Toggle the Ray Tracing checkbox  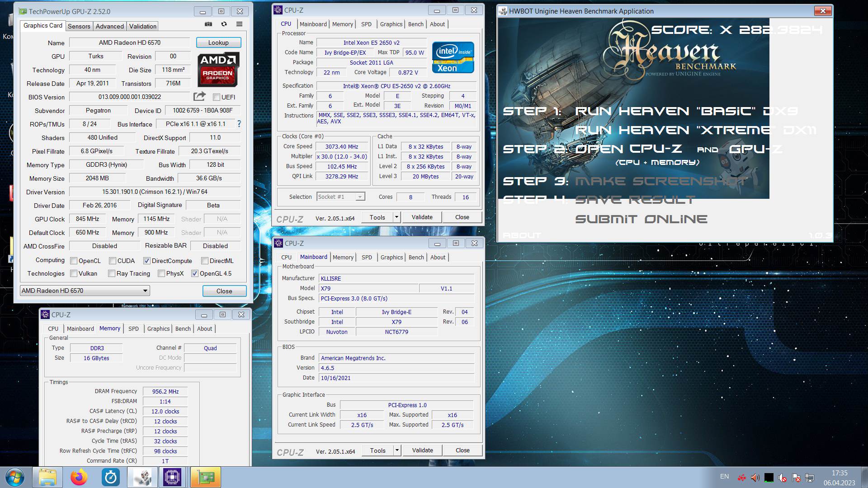tap(111, 273)
